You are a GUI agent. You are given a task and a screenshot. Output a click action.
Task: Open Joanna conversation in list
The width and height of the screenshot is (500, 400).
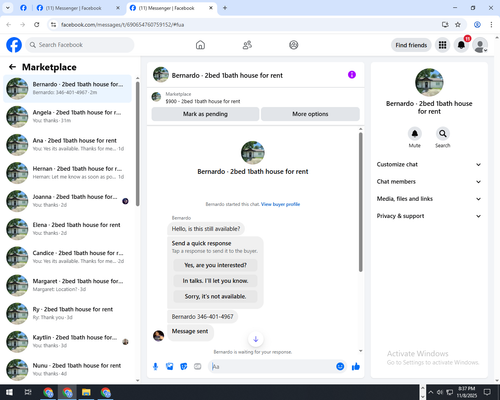click(x=67, y=201)
